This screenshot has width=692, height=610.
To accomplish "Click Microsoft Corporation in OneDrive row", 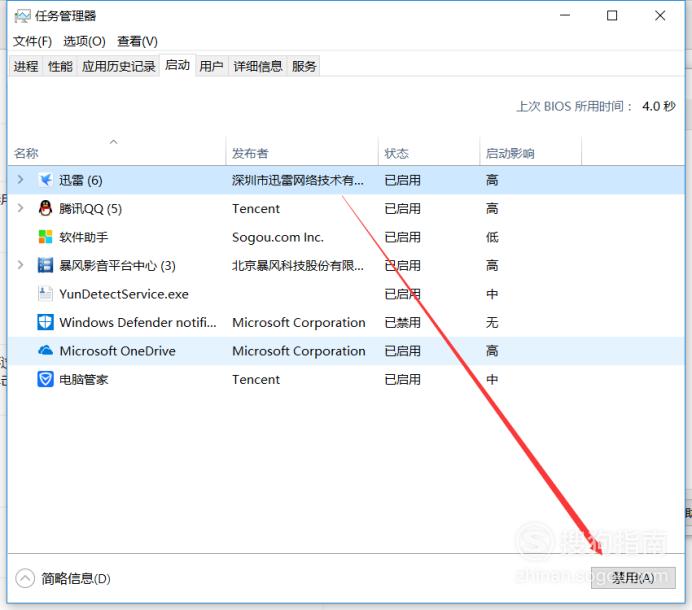I will (299, 351).
